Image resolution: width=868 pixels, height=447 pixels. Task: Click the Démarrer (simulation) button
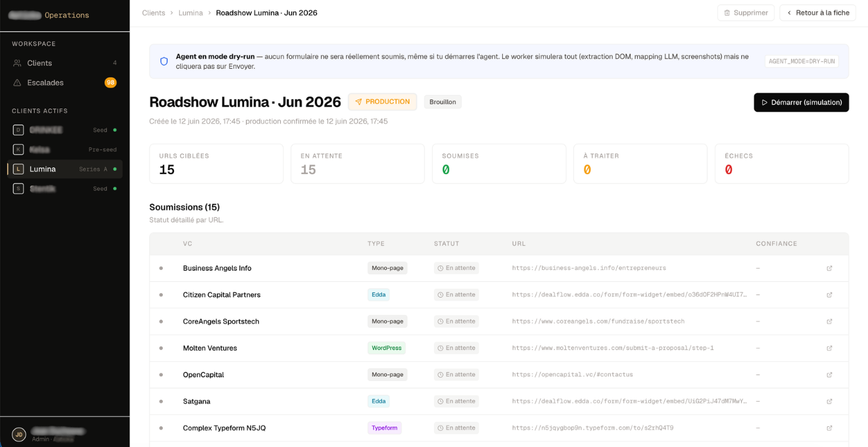point(801,102)
